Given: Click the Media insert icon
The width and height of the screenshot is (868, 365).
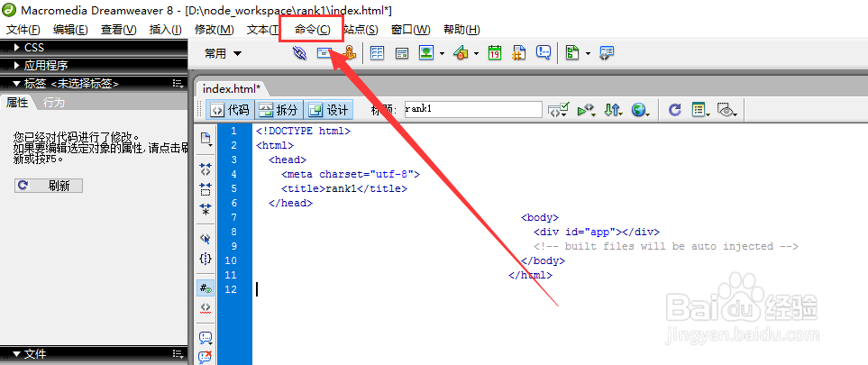Looking at the screenshot, I should (461, 53).
